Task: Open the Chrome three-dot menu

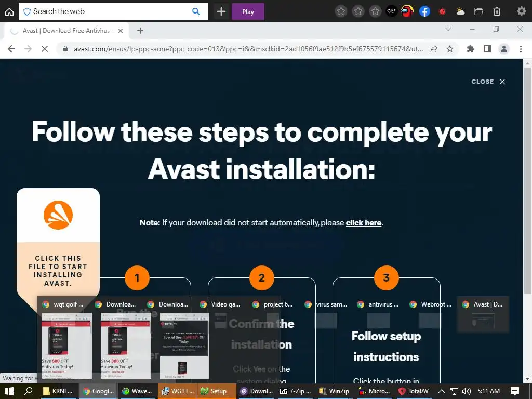Action: (x=521, y=49)
